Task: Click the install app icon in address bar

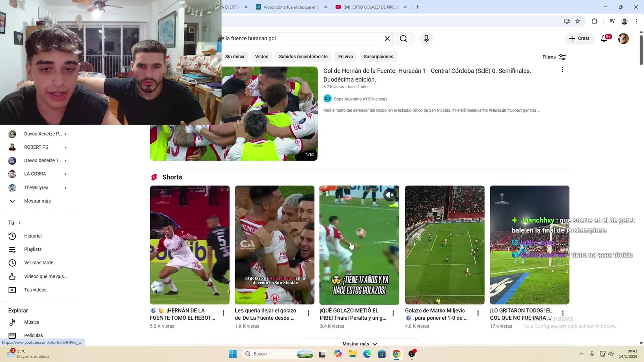Action: tap(567, 21)
